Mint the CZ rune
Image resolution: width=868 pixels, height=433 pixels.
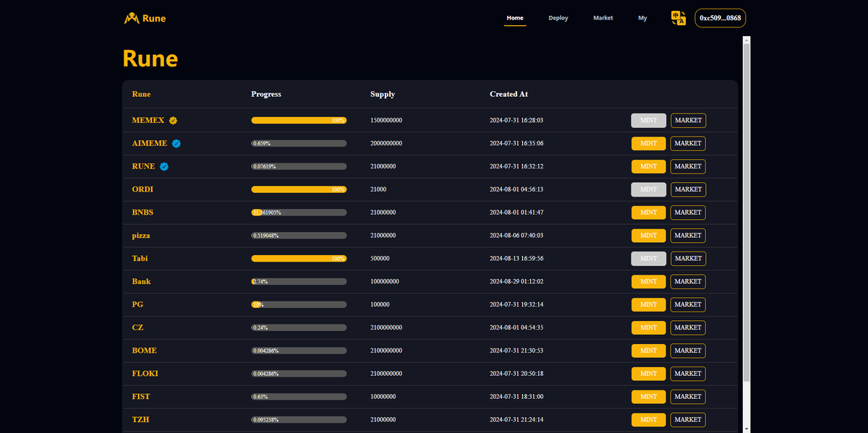point(649,327)
